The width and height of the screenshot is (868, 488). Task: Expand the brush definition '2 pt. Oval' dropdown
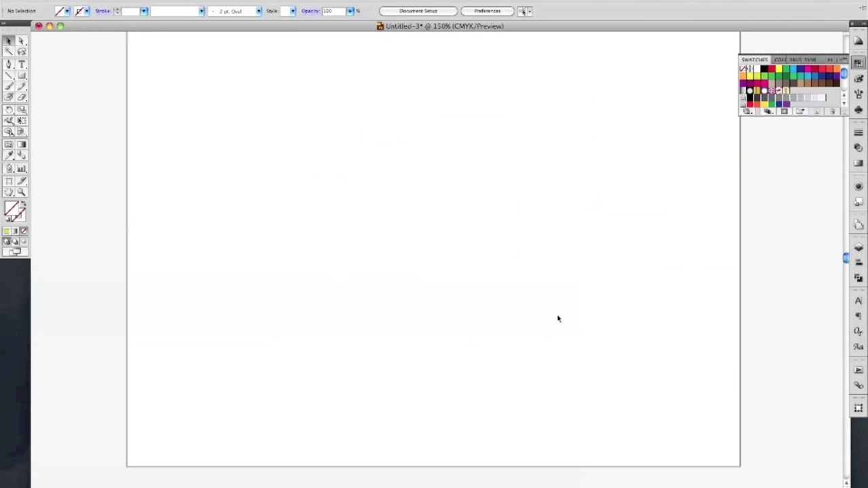coord(258,12)
